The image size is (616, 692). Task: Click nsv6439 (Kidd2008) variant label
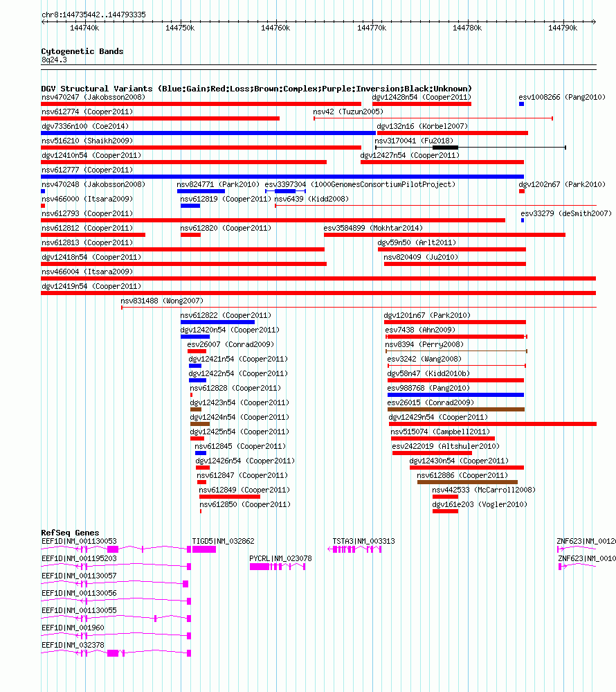tap(311, 199)
